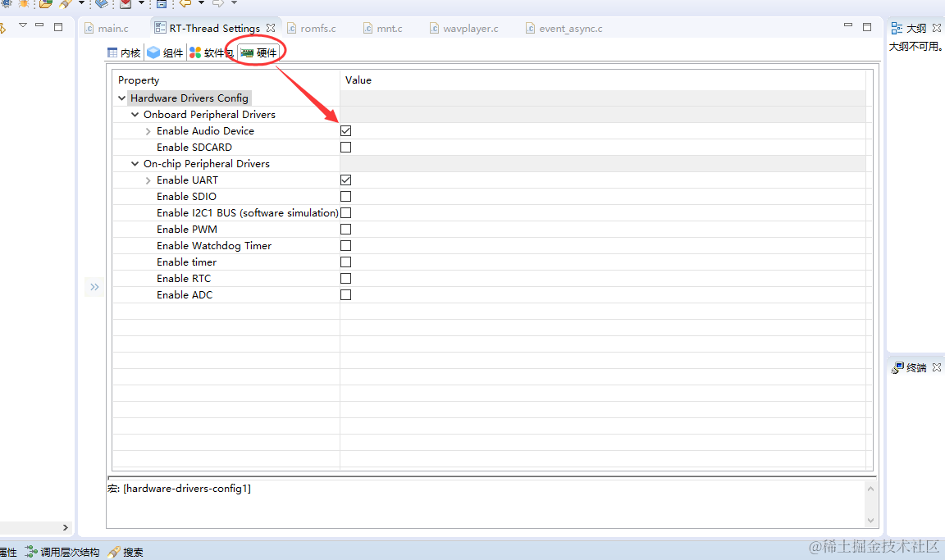
Task: Uncheck the Enable UART checkbox
Action: tap(345, 180)
